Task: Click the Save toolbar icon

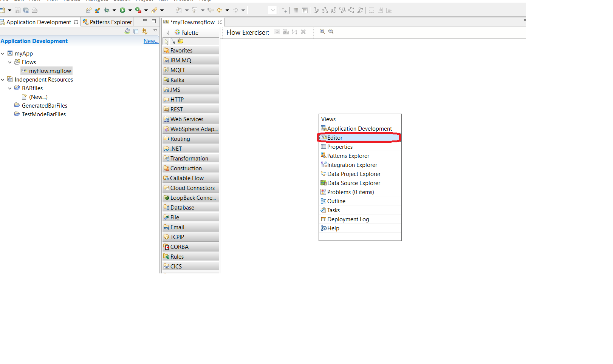Action: 17,10
